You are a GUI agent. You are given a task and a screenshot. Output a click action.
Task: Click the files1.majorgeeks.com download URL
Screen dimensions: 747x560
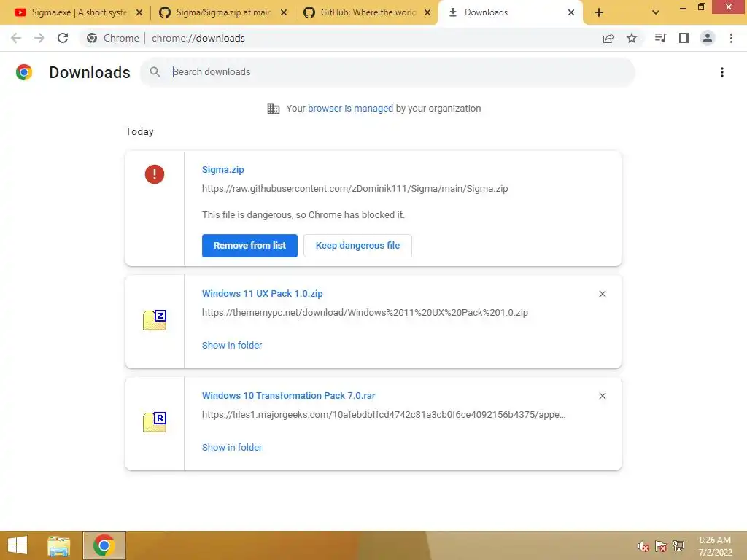click(384, 414)
